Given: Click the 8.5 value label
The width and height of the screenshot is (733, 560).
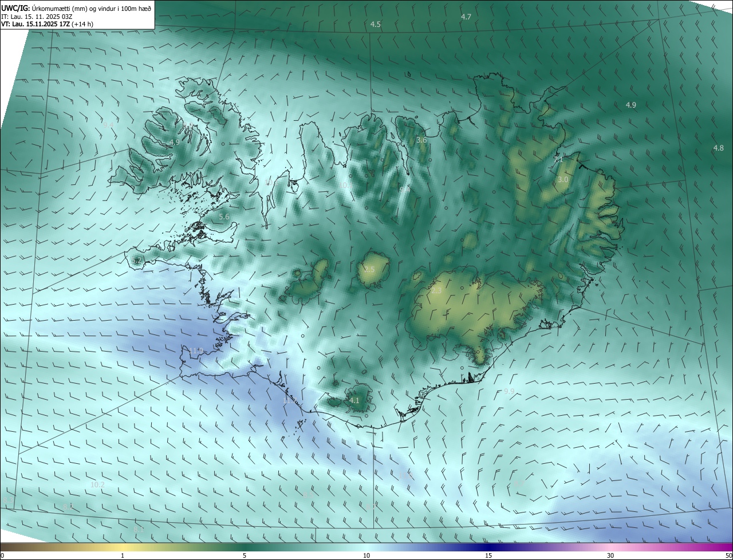Looking at the screenshot, I should coord(307,494).
